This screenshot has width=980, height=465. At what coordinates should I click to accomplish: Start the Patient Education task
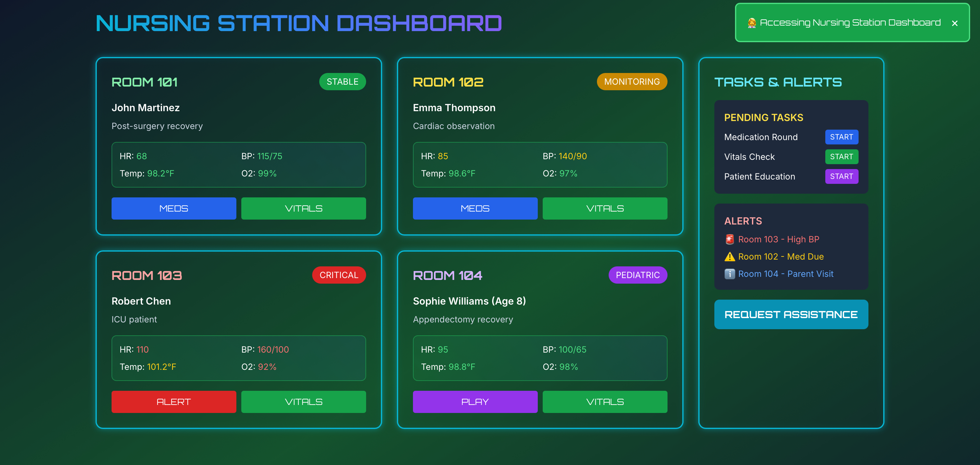coord(841,176)
